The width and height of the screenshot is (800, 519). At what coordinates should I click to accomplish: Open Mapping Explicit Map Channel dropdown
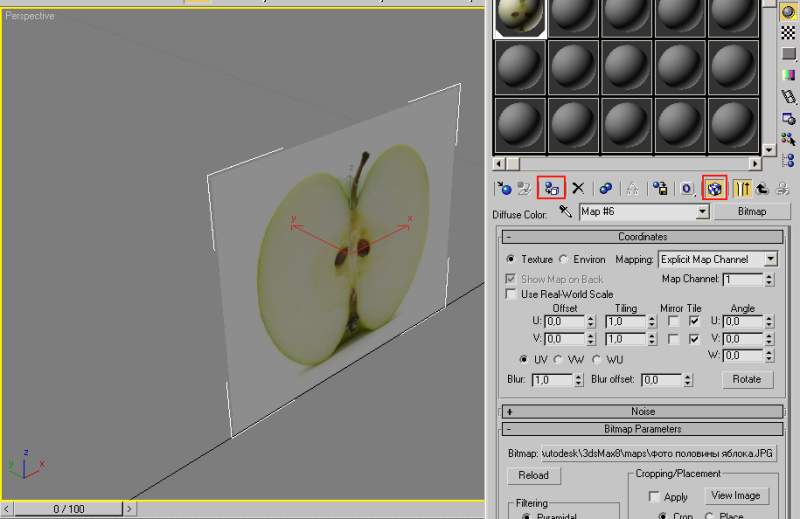(770, 259)
